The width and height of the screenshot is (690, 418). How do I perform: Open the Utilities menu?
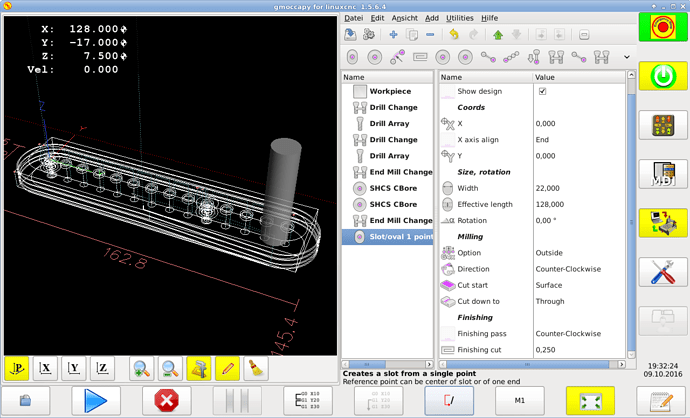click(x=459, y=18)
